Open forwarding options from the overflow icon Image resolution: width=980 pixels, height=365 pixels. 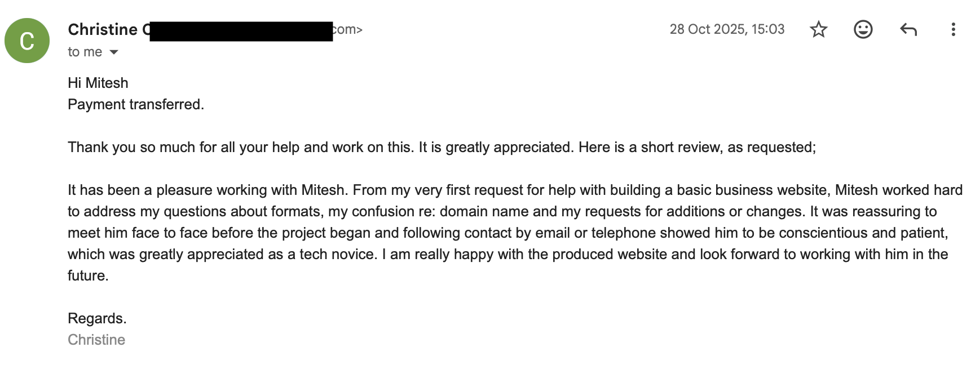point(953,30)
